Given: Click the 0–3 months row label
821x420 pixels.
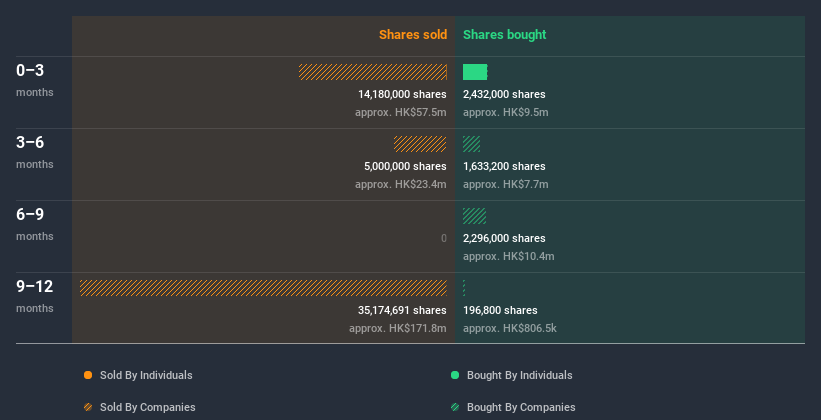Looking at the screenshot, I should click(35, 80).
